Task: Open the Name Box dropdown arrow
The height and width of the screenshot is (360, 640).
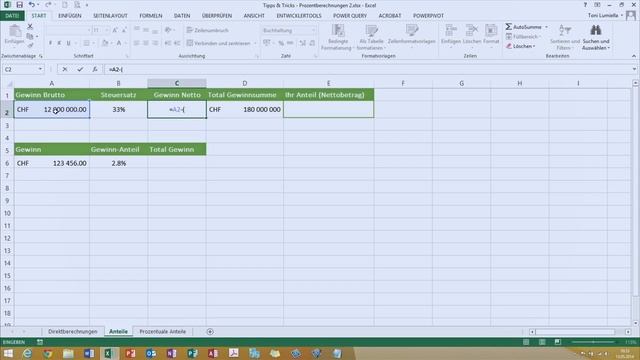Action: click(40, 69)
